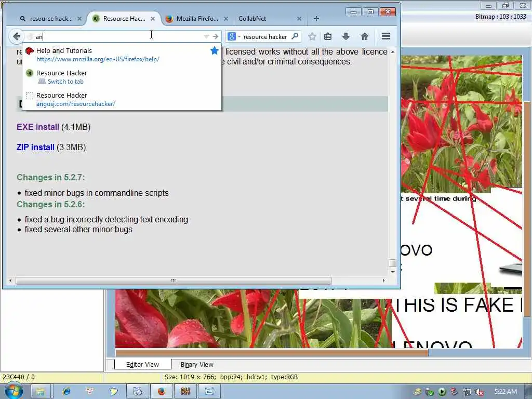This screenshot has width=532, height=399.
Task: Close the 'resource hack...' search tab
Action: click(79, 19)
